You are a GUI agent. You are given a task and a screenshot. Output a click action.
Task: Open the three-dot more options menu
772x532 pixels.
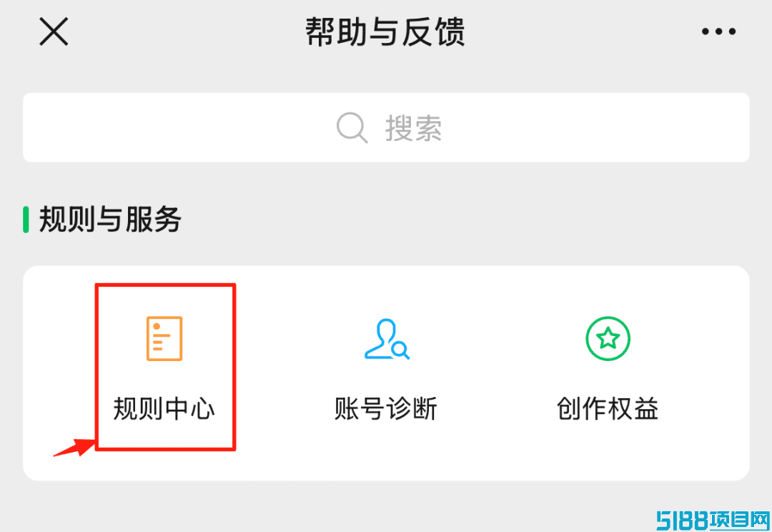pyautogui.click(x=718, y=31)
